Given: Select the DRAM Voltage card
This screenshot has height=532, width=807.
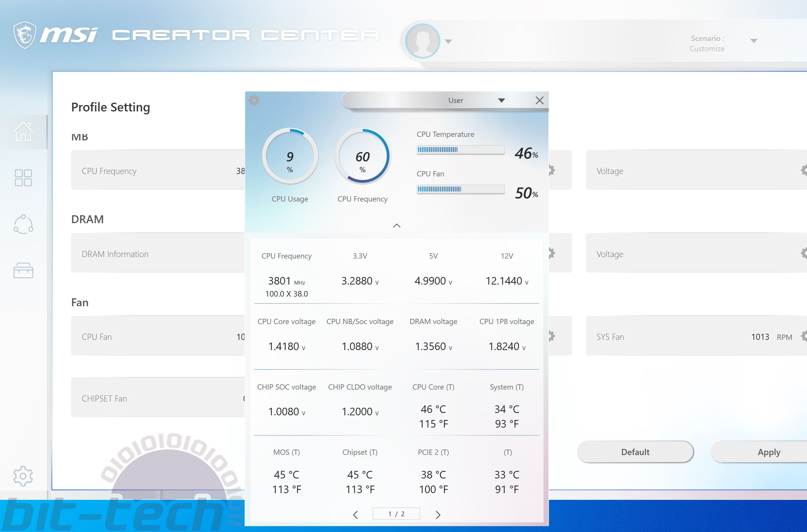Looking at the screenshot, I should pos(696,253).
